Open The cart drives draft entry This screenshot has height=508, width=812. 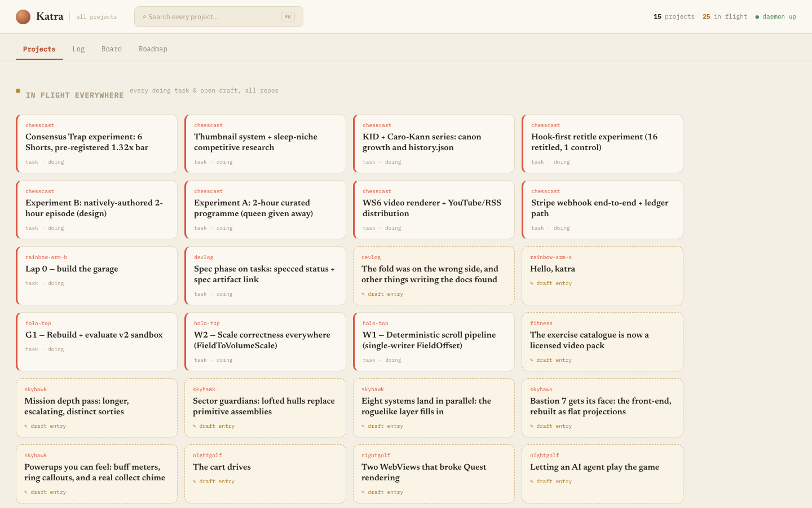pos(265,474)
